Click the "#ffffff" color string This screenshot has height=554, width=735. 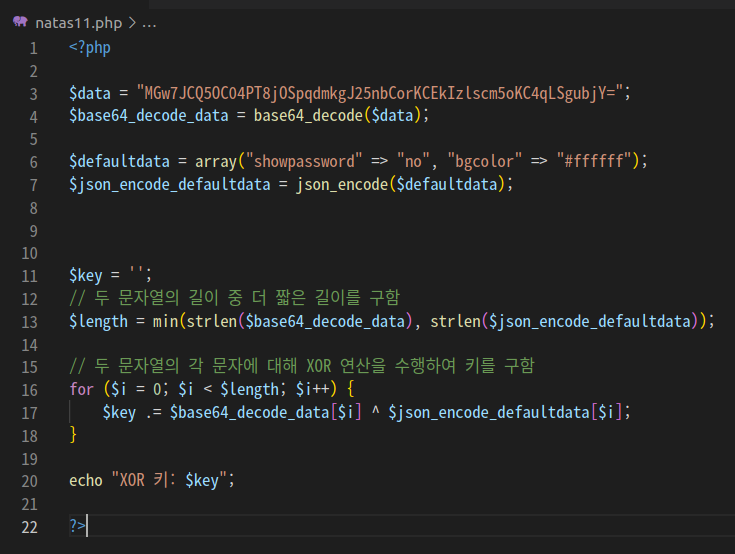594,161
